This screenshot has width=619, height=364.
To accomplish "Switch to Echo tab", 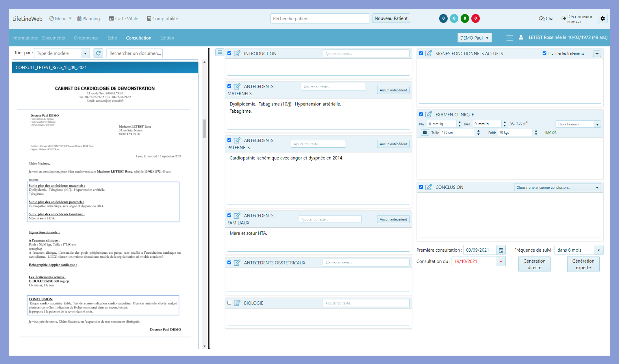I will tap(112, 38).
